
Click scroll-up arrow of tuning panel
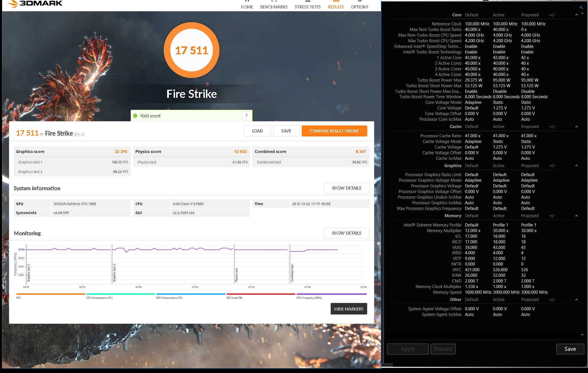(582, 13)
